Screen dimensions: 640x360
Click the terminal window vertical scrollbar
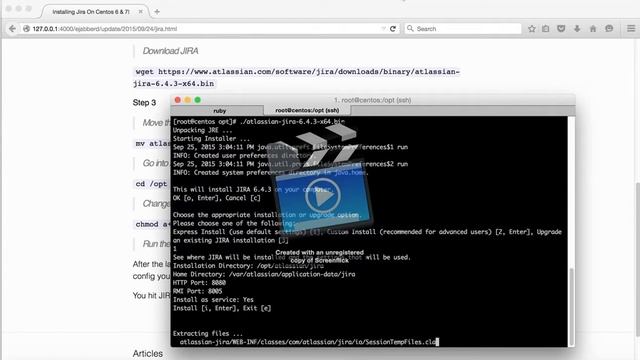(571, 306)
